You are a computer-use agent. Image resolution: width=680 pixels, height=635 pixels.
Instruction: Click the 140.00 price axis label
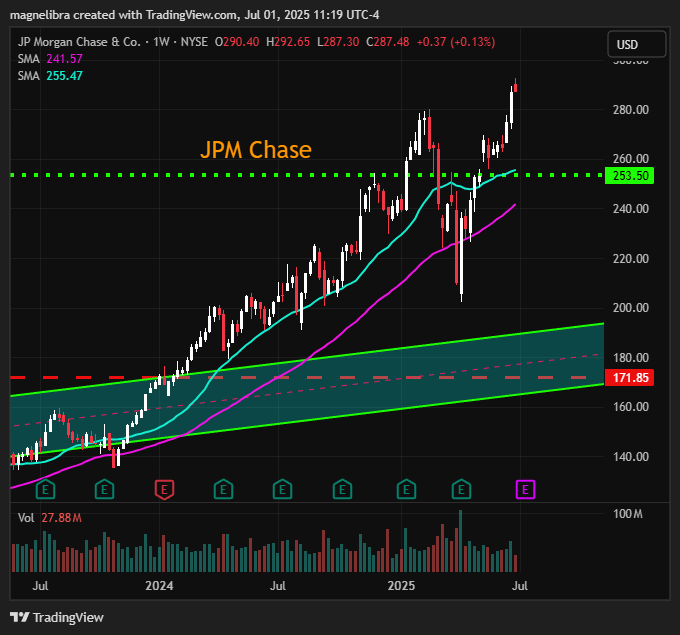click(631, 457)
